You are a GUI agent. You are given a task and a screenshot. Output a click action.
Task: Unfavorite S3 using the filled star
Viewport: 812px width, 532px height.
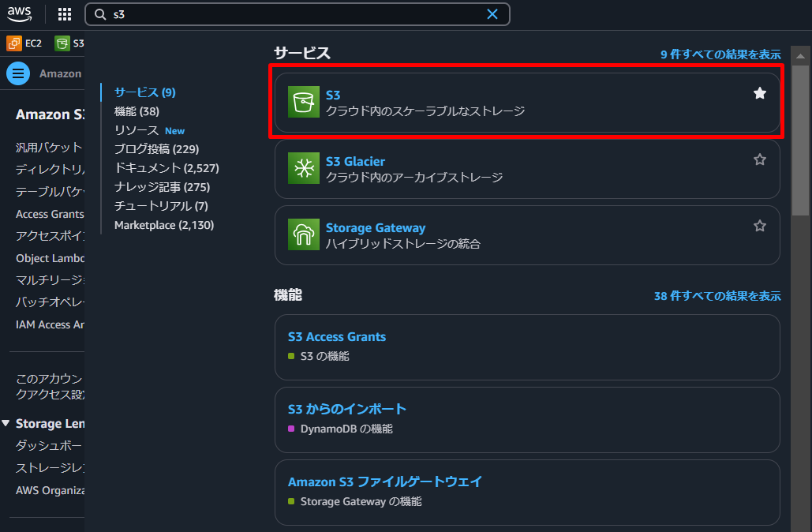click(x=760, y=93)
